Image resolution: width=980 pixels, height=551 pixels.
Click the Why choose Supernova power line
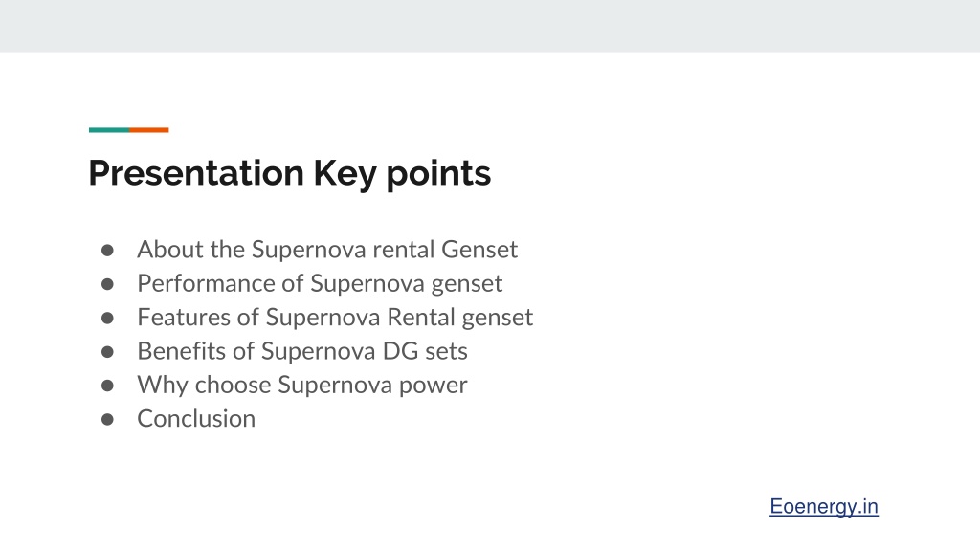[x=301, y=386]
